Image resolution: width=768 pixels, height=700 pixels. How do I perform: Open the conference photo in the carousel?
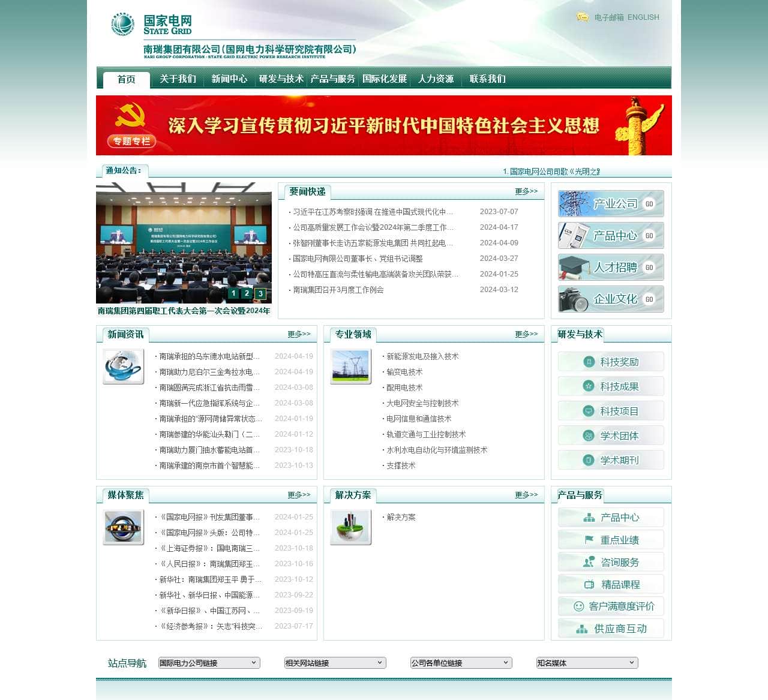[x=184, y=243]
